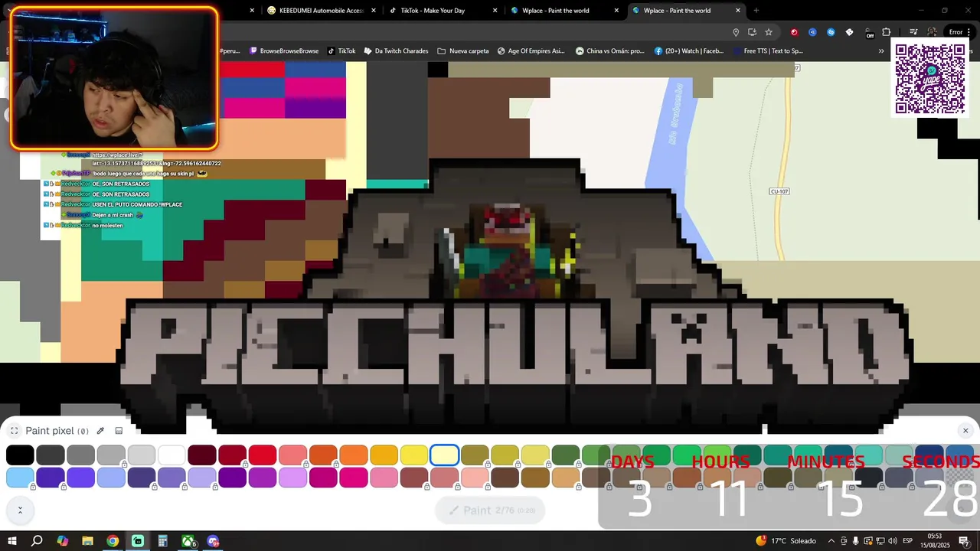Open the notification center icon

964,541
